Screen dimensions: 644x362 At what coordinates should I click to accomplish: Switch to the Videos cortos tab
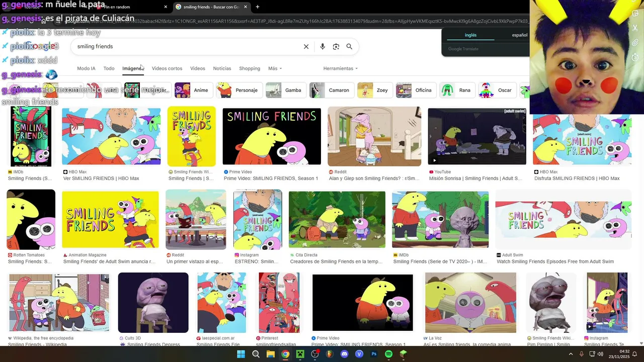[167, 68]
